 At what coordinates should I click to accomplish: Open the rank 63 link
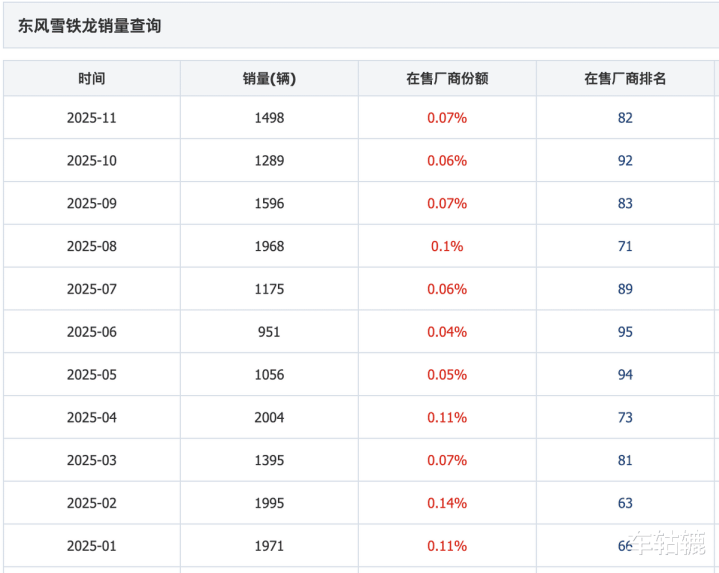click(x=625, y=503)
